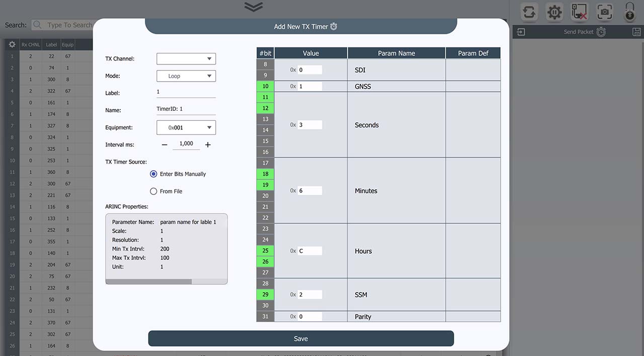The image size is (644, 356).
Task: Take a screenshot with the camera icon
Action: pos(604,12)
